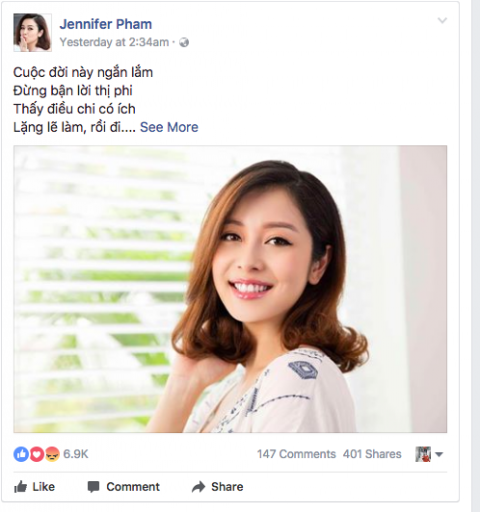Click the speech bubble Comment icon

click(93, 487)
